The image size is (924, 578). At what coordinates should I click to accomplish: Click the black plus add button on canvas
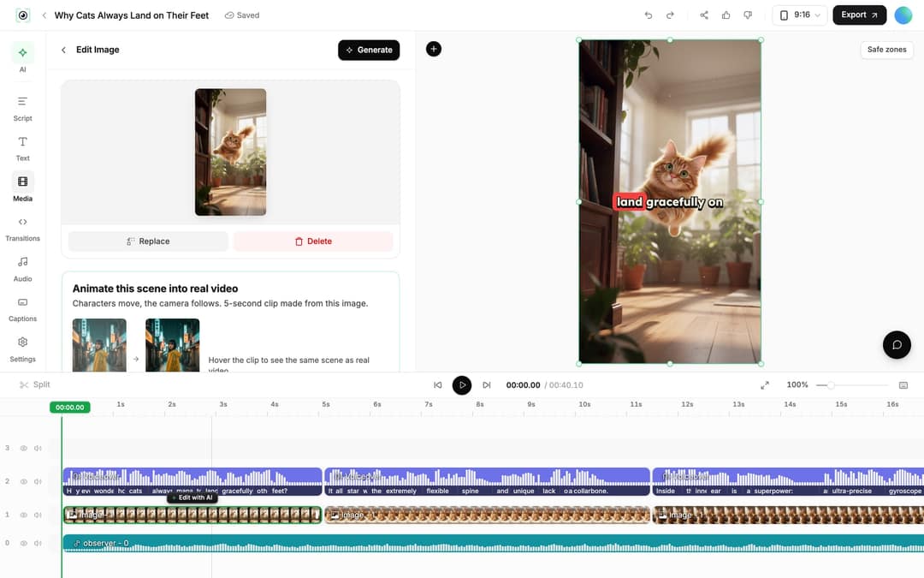434,49
